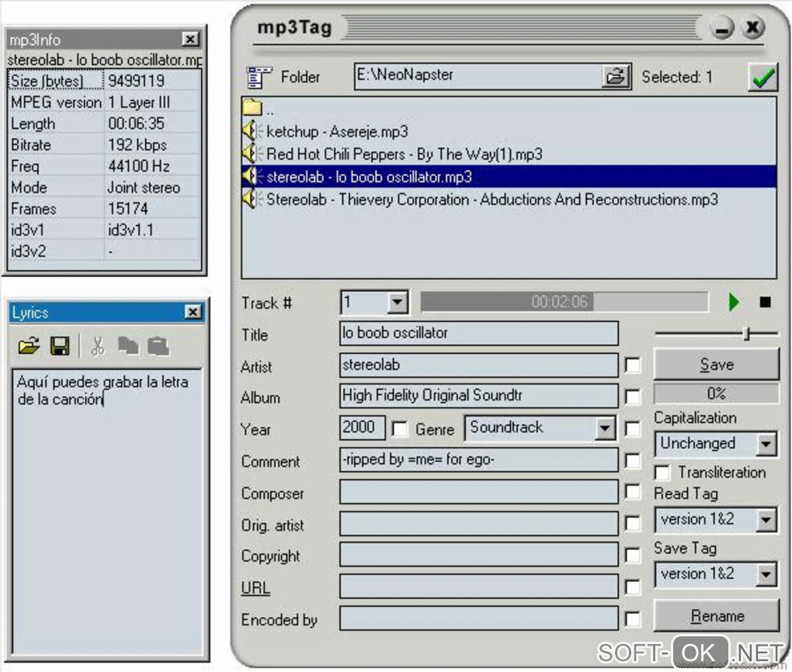792x672 pixels.
Task: Toggle the checkbox beside the Album field
Action: point(632,397)
